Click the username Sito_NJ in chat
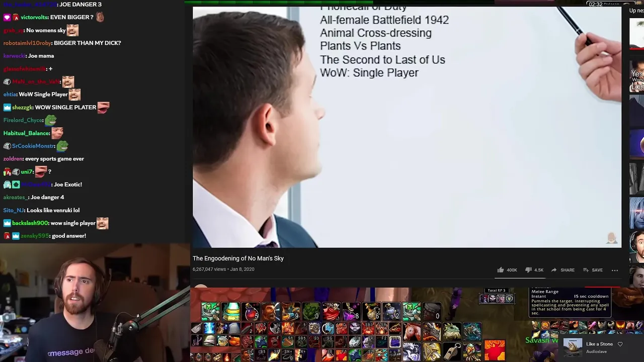644x362 pixels. point(14,211)
